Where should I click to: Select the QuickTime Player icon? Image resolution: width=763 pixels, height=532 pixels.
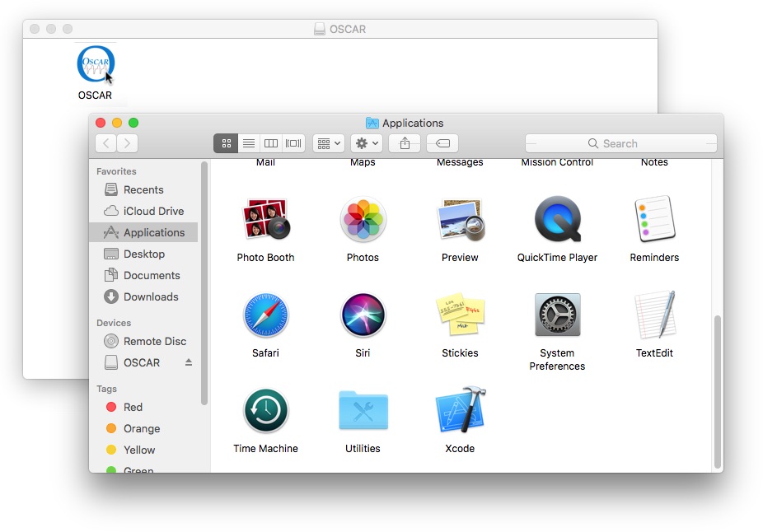[x=558, y=219]
